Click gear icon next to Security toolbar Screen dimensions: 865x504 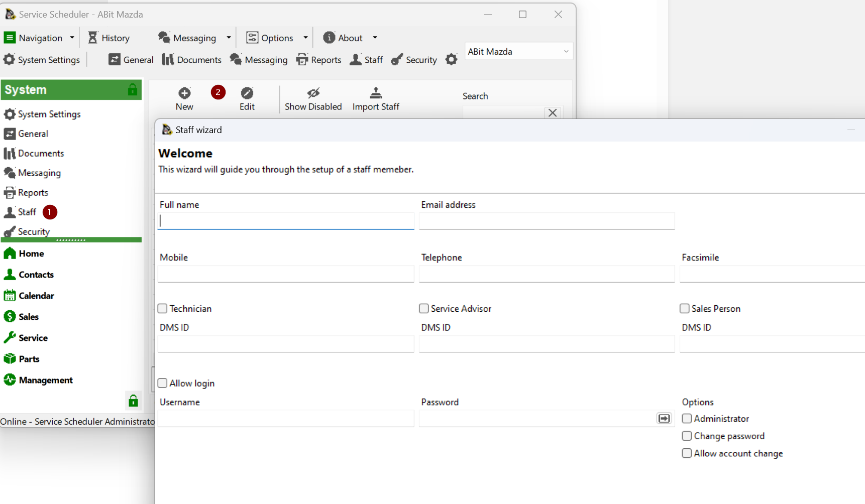click(452, 60)
